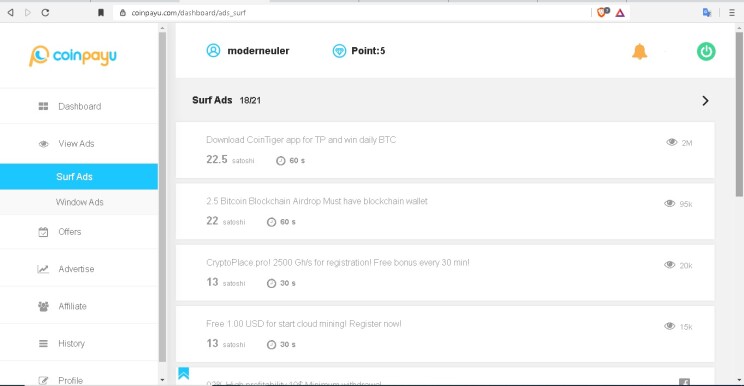744x386 pixels.
Task: Click the eye views icon on CryptoPlace ad
Action: coord(669,265)
